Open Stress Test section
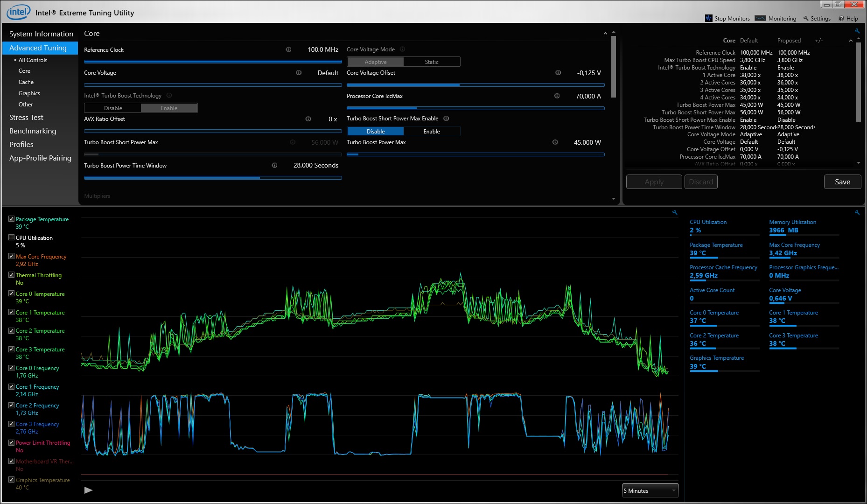Screen dimensions: 867x504 [x=26, y=118]
